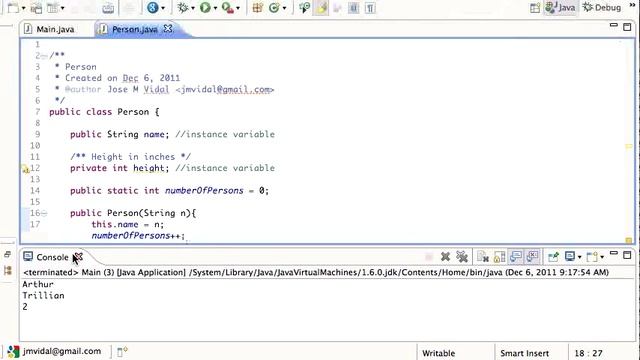Click Remove All Terminated Launches icon
The width and height of the screenshot is (640, 360).
[462, 257]
